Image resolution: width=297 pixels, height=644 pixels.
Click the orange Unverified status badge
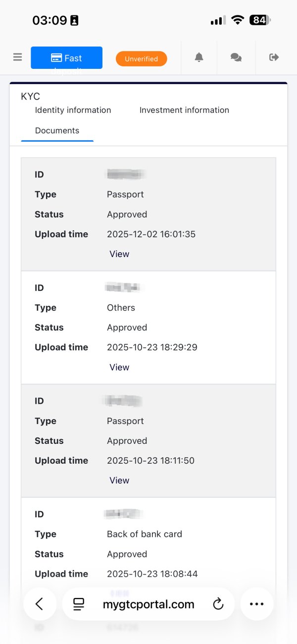pos(141,59)
